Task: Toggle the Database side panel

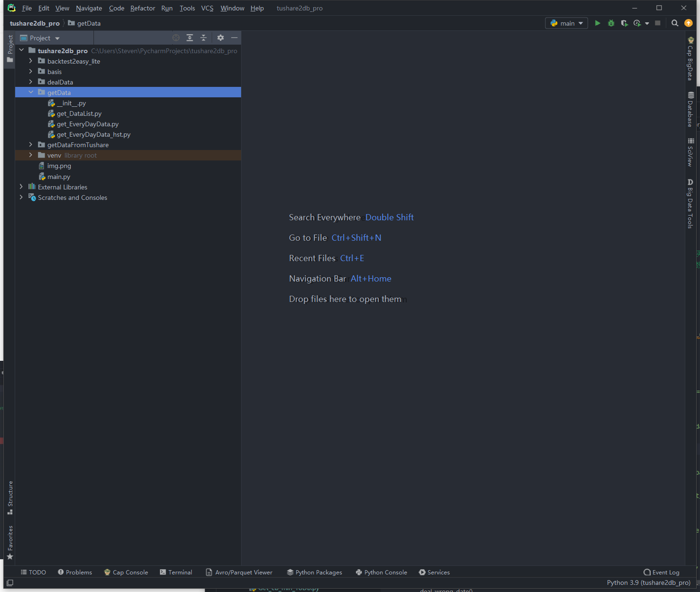Action: [x=691, y=110]
